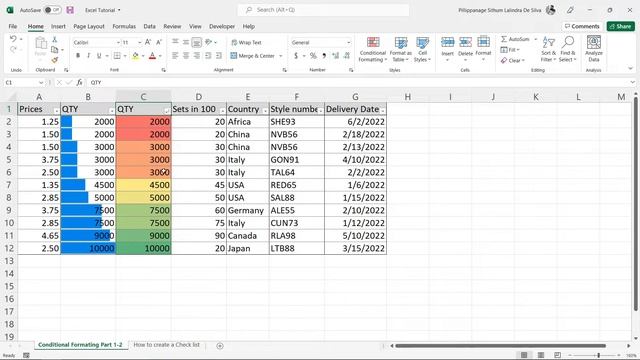Click the Page Layout view icon in status bar
Viewport: 640px width, 360px height.
click(x=541, y=355)
